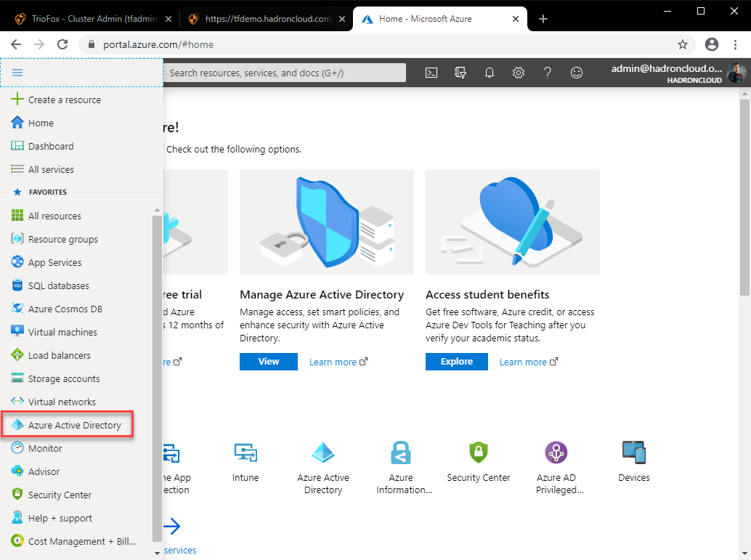Image resolution: width=751 pixels, height=560 pixels.
Task: Open Cloud Shell from the top bar
Action: tap(431, 73)
